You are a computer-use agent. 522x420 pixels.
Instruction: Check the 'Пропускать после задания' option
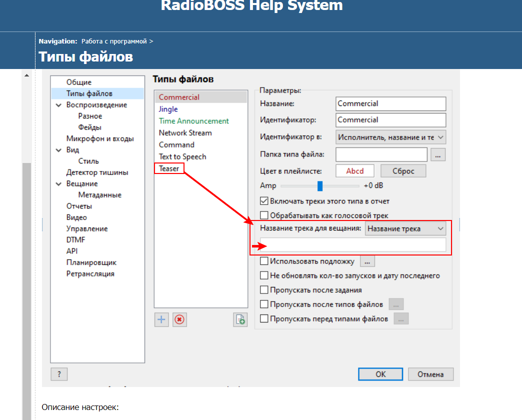264,290
